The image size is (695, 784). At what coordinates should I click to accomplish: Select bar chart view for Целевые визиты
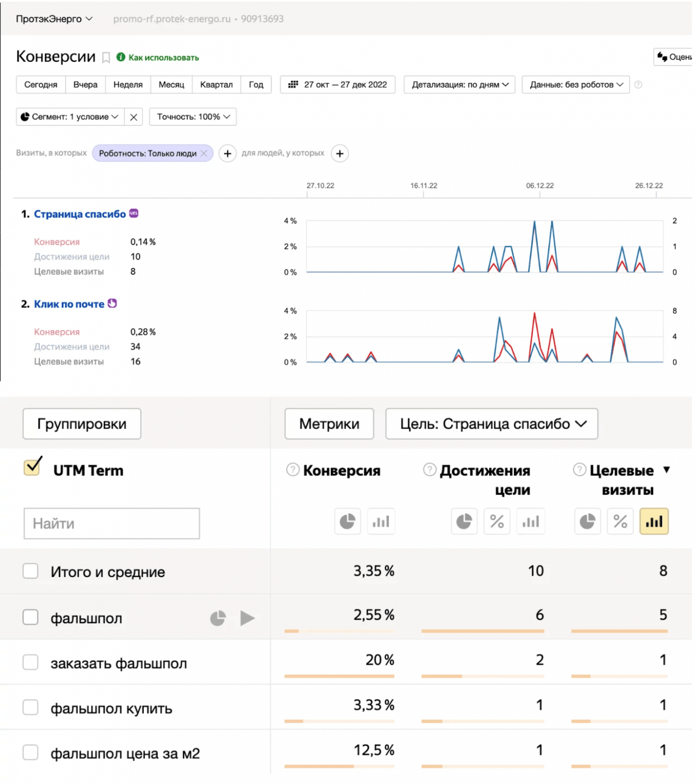[x=654, y=522]
